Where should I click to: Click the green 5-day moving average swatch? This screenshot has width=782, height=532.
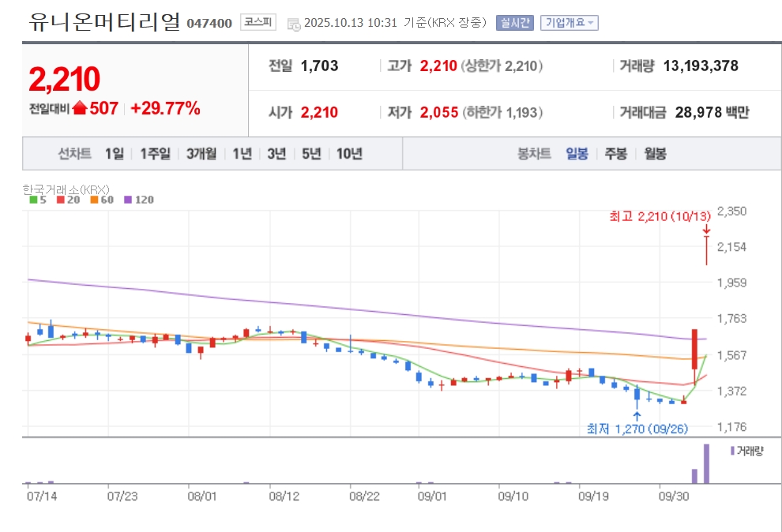[x=33, y=200]
